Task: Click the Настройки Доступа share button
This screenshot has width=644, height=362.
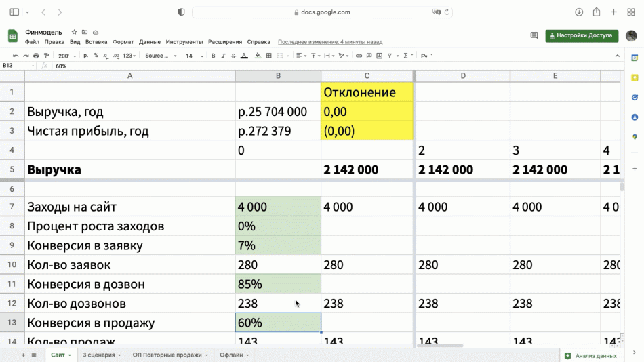Action: click(x=582, y=35)
